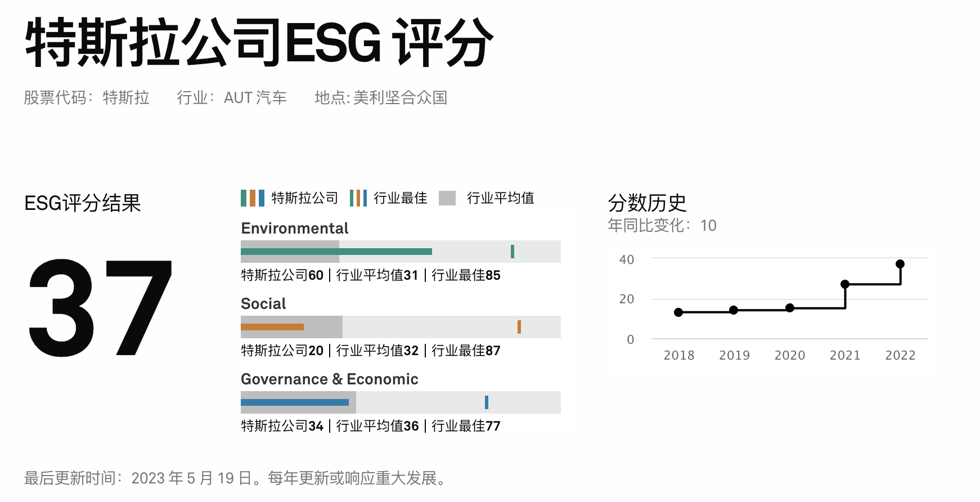
Task: Click the 分数历史 chart title
Action: [648, 203]
